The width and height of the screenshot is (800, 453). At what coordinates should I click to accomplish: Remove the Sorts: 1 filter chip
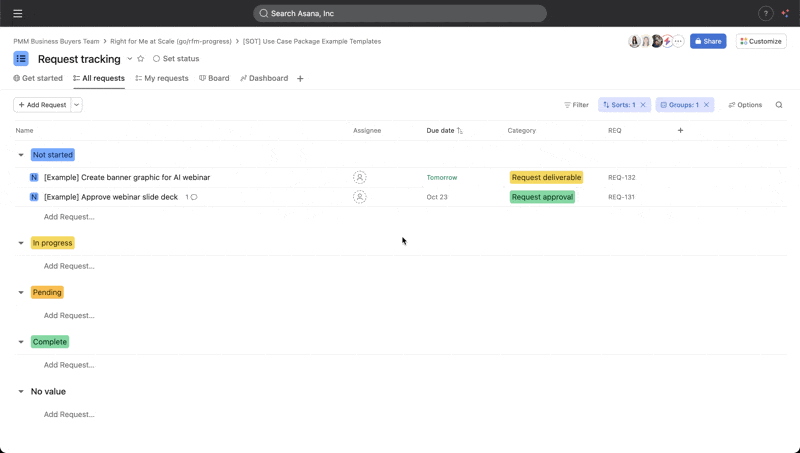(x=643, y=105)
